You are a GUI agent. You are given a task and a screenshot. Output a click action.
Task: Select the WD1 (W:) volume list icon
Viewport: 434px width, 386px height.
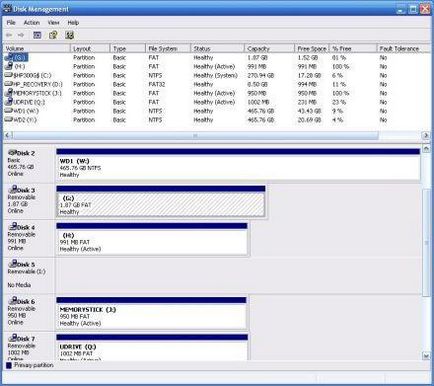pyautogui.click(x=9, y=110)
